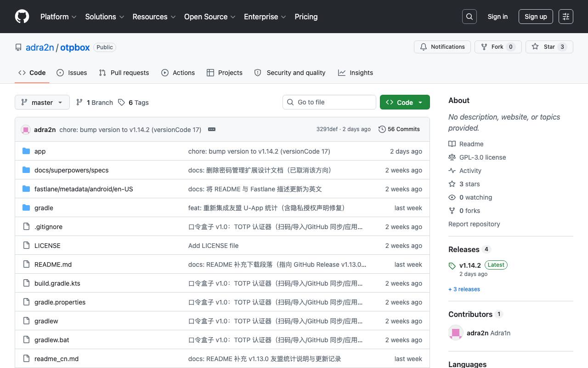Open the search magnifier button
588x368 pixels.
coord(469,17)
